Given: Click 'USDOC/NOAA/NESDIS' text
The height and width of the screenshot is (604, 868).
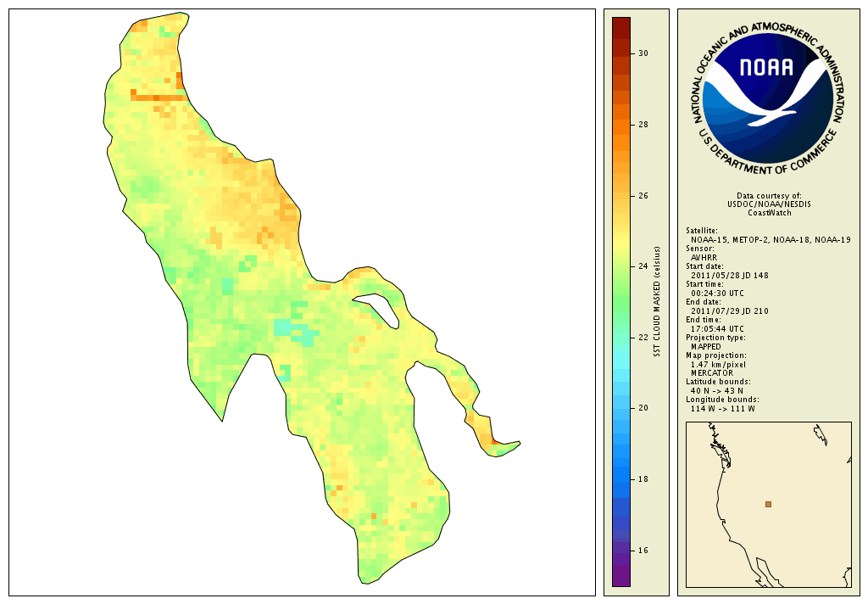Looking at the screenshot, I should click(x=769, y=204).
